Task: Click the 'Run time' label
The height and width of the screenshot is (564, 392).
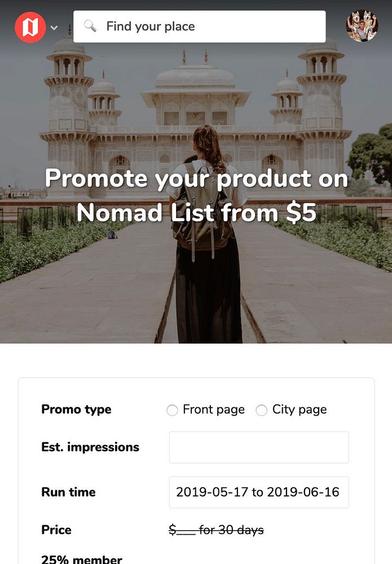Action: coord(68,492)
